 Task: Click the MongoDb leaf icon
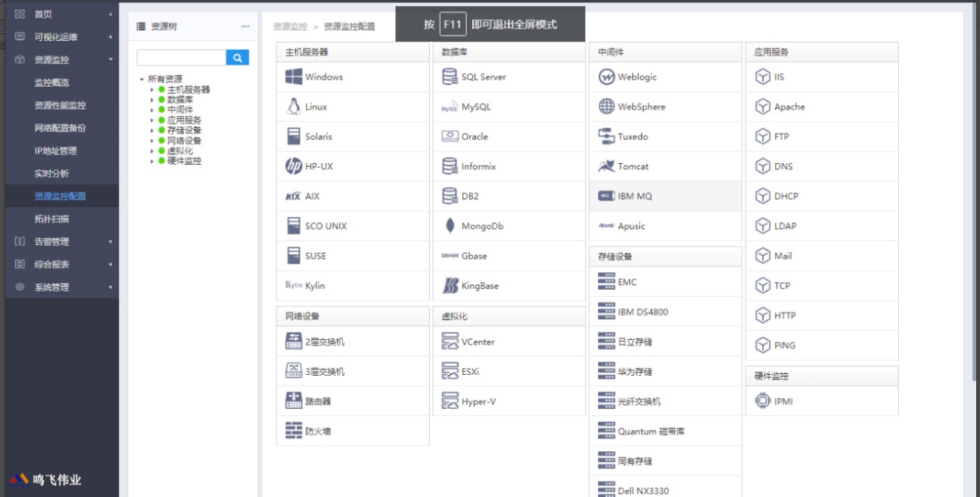(450, 226)
